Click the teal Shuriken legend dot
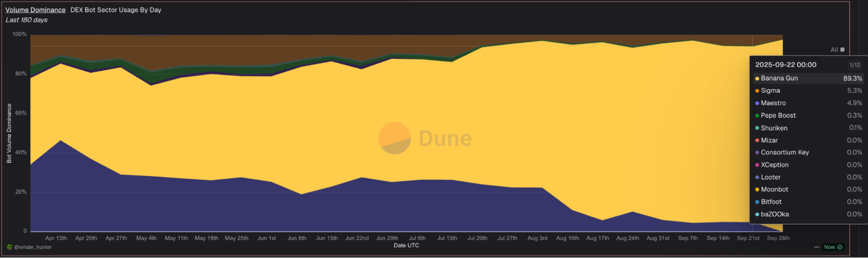Image resolution: width=868 pixels, height=258 pixels. (x=757, y=128)
